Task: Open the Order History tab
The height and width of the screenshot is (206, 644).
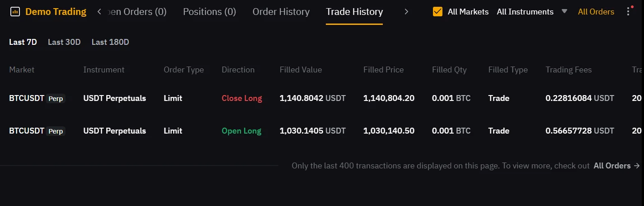Action: point(281,12)
